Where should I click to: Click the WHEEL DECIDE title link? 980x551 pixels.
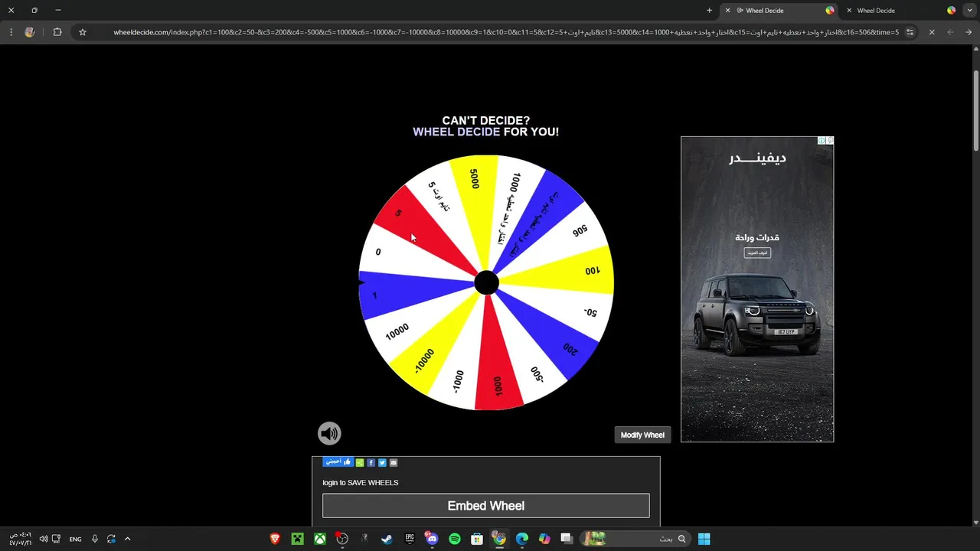(x=456, y=132)
